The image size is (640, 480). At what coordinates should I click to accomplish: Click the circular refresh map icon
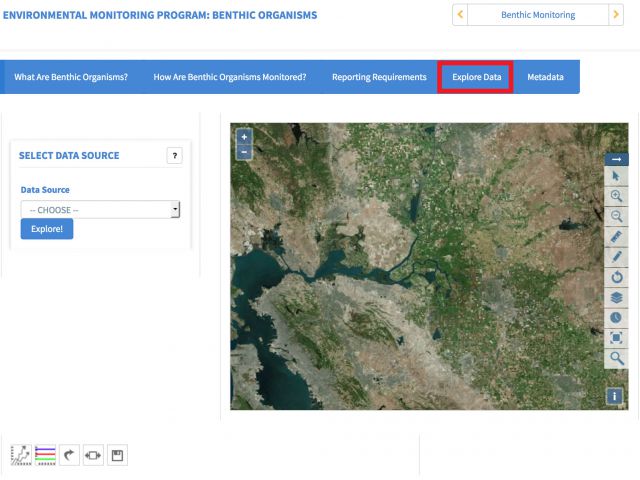pyautogui.click(x=616, y=277)
